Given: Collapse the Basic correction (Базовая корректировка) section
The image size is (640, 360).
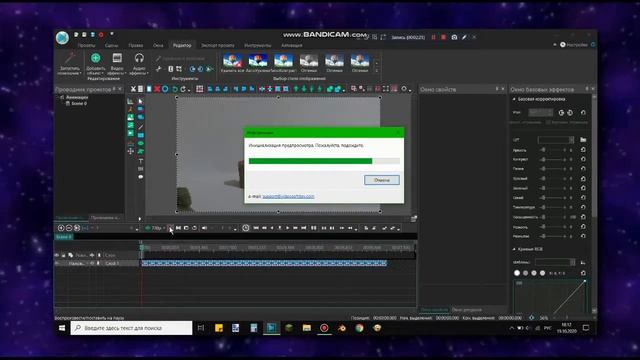Looking at the screenshot, I should 514,99.
